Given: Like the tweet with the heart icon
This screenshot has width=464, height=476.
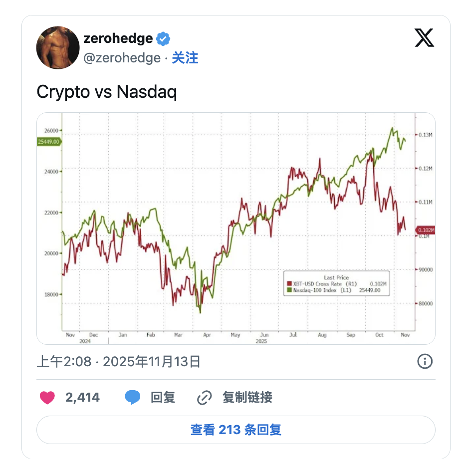Looking at the screenshot, I should click(47, 398).
